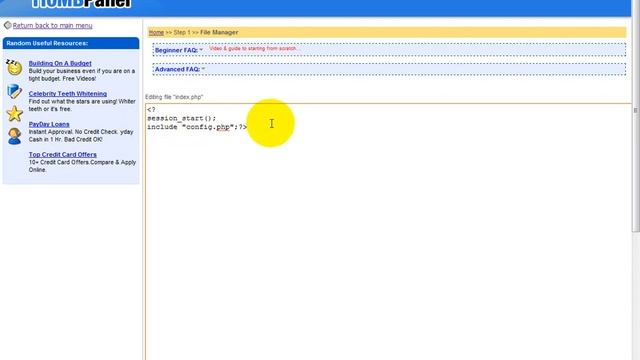Click the 'include "config.php"' code line
The image size is (640, 360).
[x=197, y=127]
